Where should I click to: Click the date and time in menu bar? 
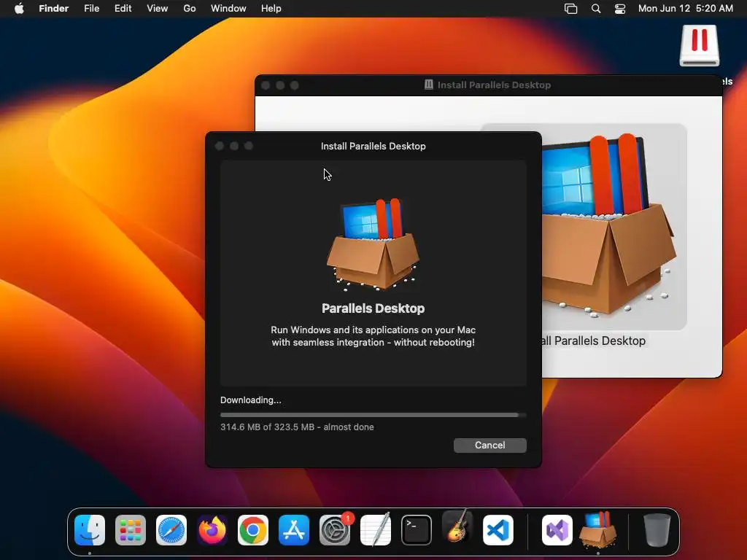coord(686,9)
